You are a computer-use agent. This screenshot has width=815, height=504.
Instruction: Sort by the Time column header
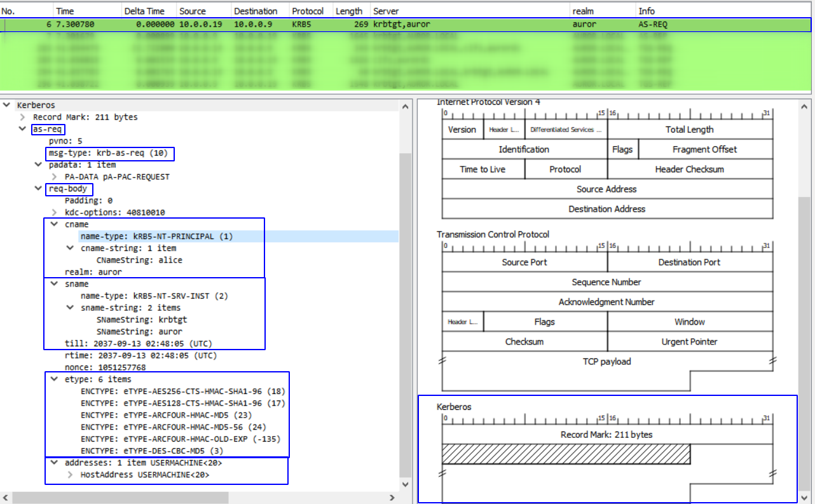coord(86,11)
